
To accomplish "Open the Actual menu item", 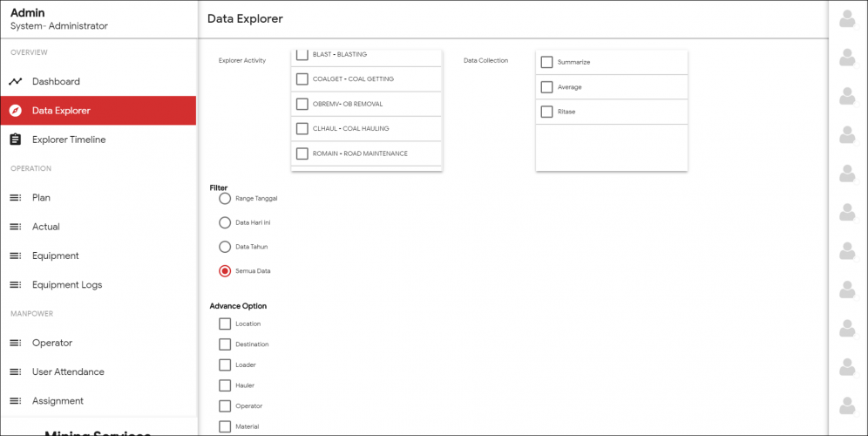I will (x=46, y=227).
